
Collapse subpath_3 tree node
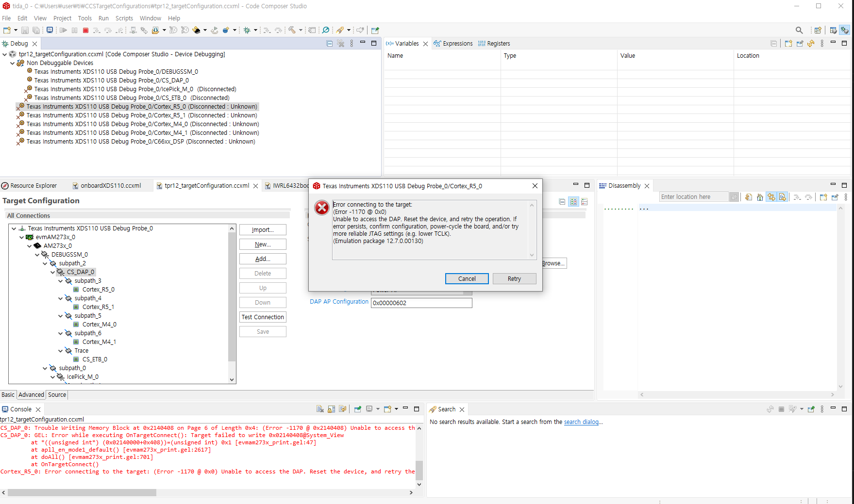(x=61, y=281)
